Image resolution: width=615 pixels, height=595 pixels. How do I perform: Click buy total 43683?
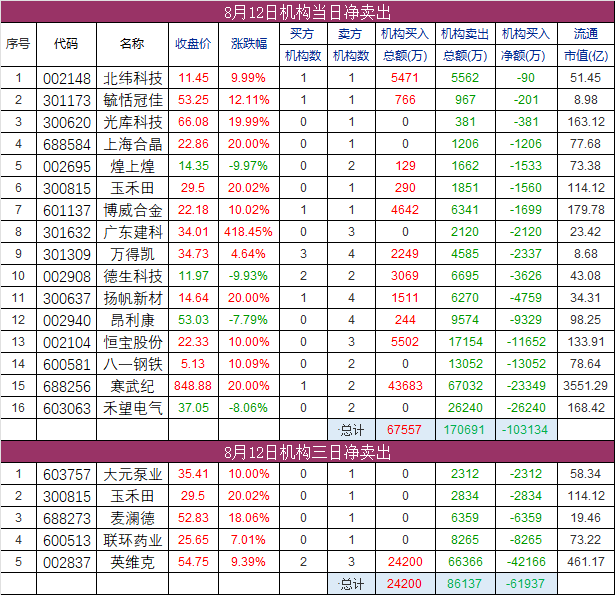[x=405, y=386]
